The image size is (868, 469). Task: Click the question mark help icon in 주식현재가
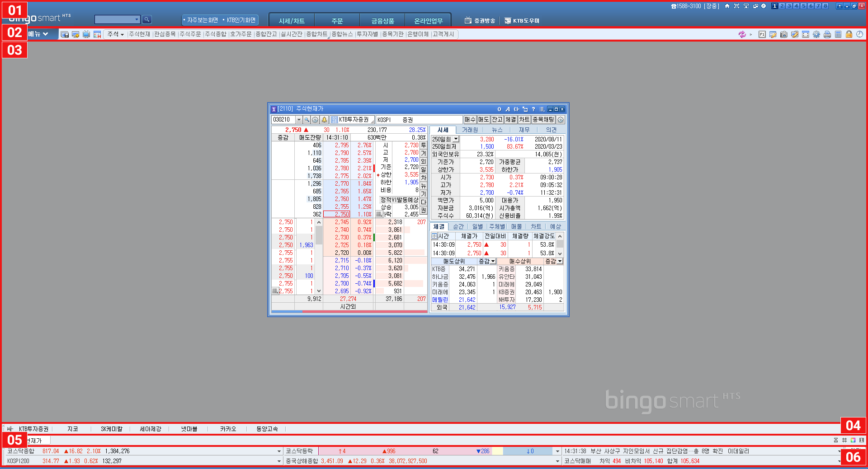533,109
